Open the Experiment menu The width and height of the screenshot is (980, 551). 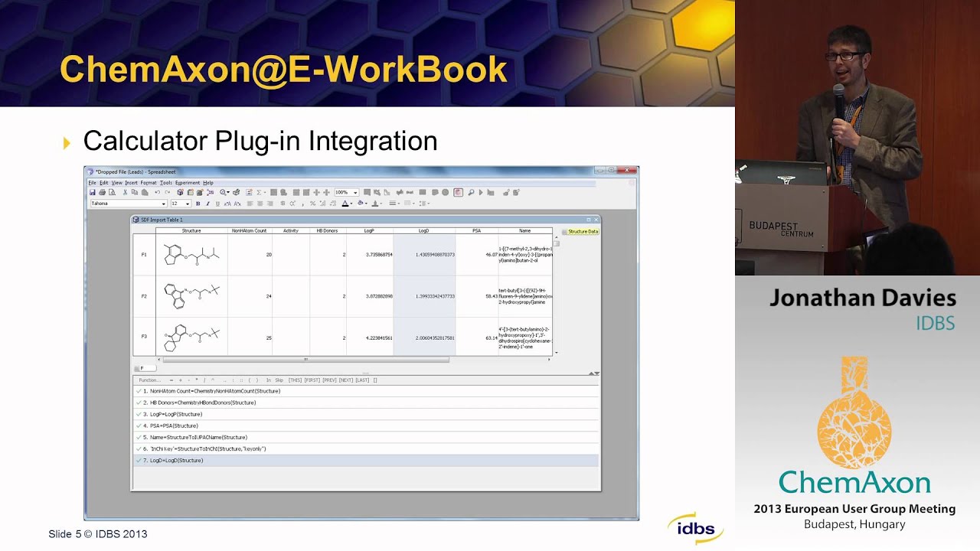coord(188,183)
